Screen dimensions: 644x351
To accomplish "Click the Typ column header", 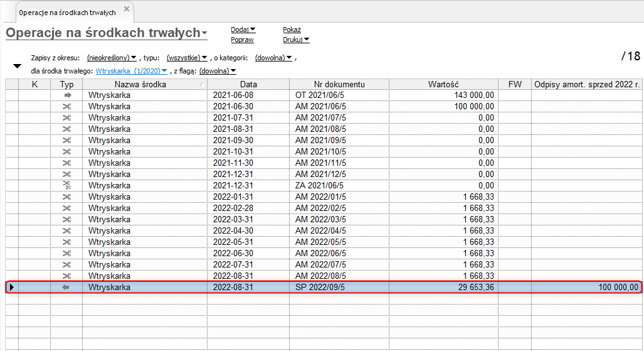I will [66, 84].
